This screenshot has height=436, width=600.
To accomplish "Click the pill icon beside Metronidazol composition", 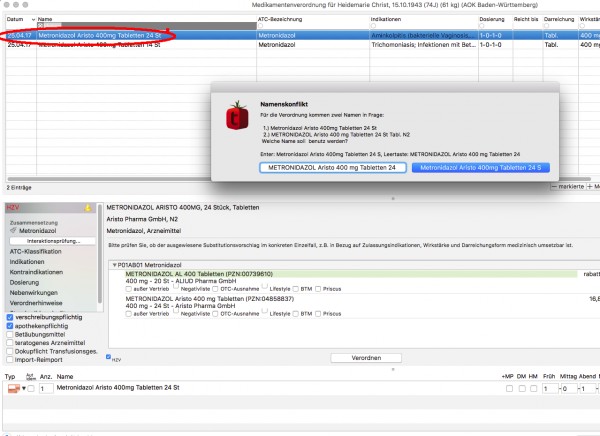I will coord(13,230).
